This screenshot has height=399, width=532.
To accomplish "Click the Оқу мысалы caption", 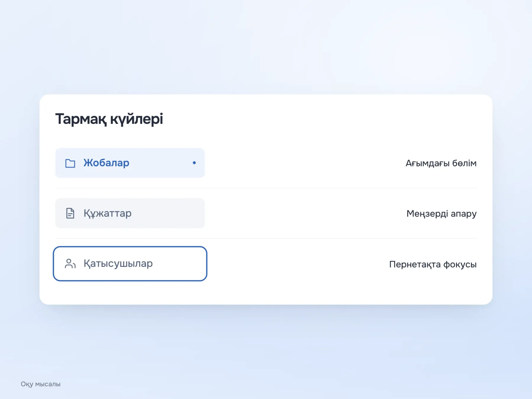I will [x=40, y=384].
